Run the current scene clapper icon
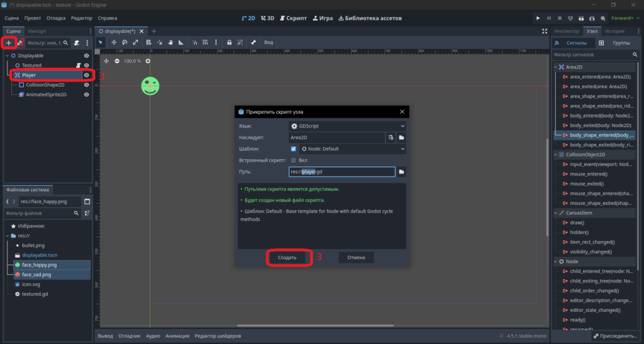Screen dimensions: 644x344 [581, 18]
